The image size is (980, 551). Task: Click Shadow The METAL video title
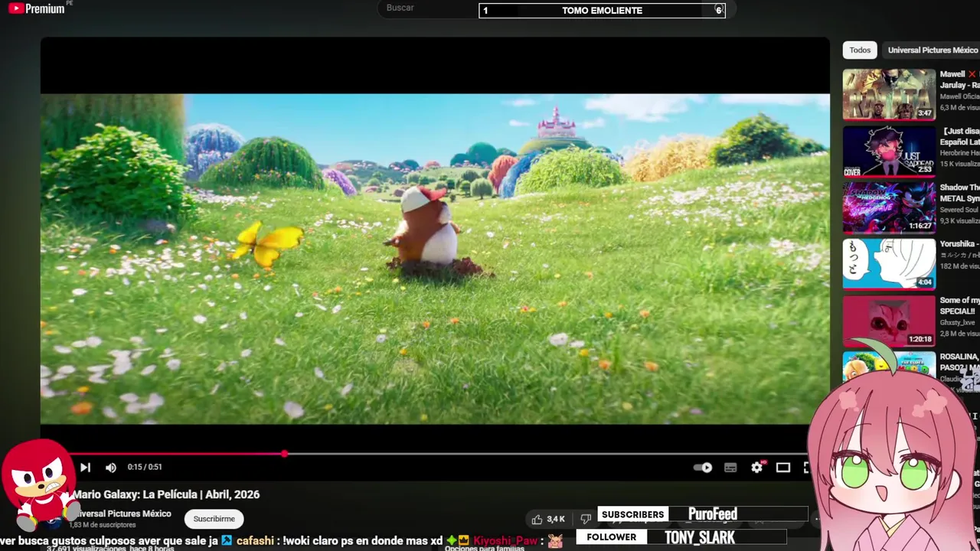click(959, 193)
